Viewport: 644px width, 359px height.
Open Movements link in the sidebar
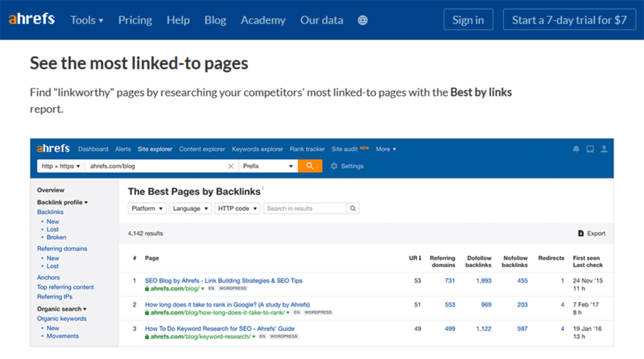(63, 336)
